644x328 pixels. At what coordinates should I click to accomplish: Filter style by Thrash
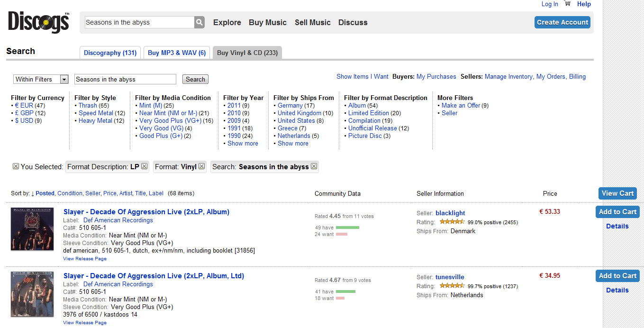88,105
